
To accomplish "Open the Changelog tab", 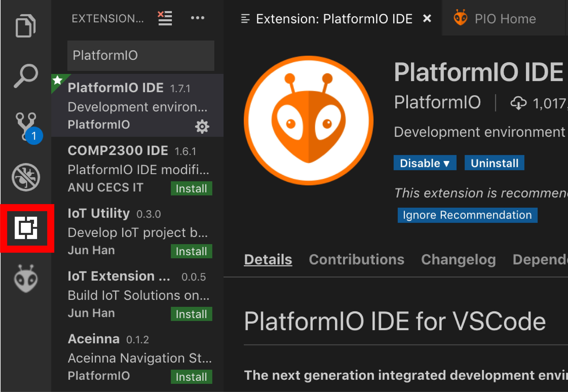I will click(458, 260).
